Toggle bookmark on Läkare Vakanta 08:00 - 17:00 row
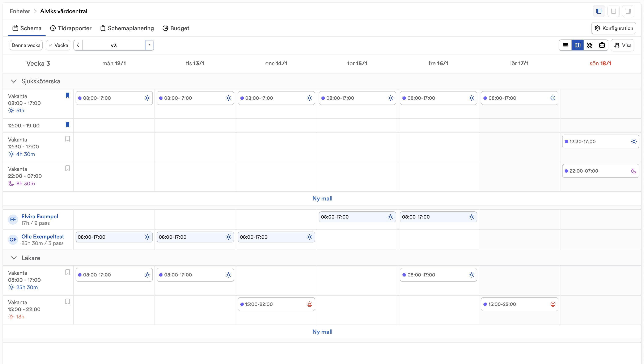The width and height of the screenshot is (644, 364). [x=68, y=272]
